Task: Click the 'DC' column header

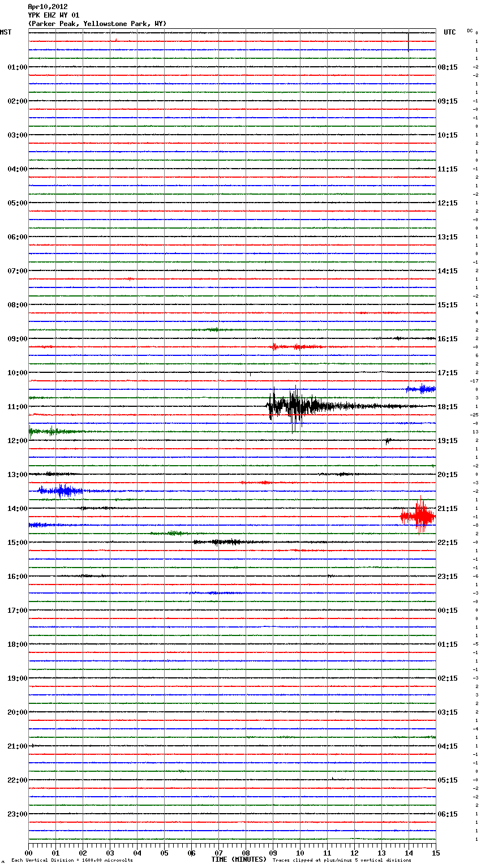Action: click(x=470, y=31)
